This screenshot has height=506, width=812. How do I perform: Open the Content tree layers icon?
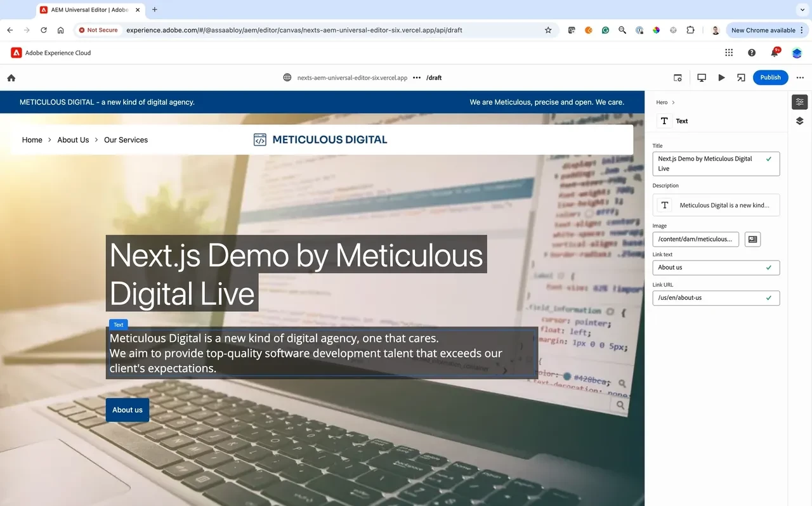(x=799, y=120)
